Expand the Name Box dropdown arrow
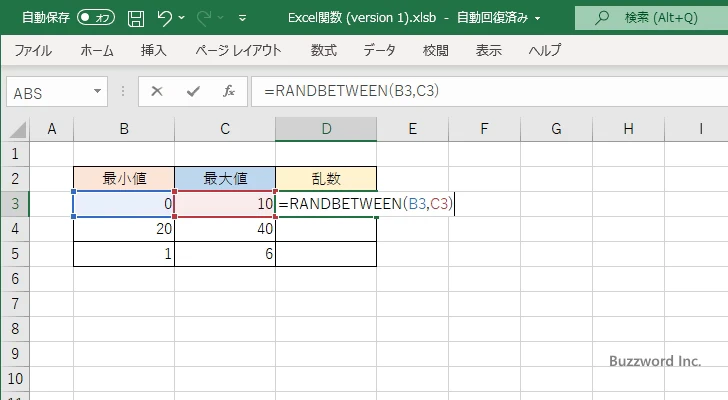This screenshot has height=400, width=728. (98, 91)
